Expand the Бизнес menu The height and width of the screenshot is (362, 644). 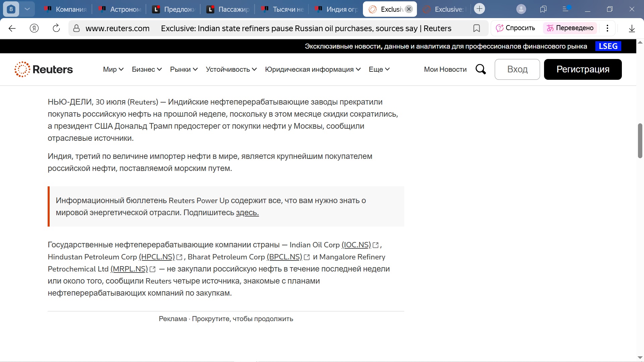(147, 69)
